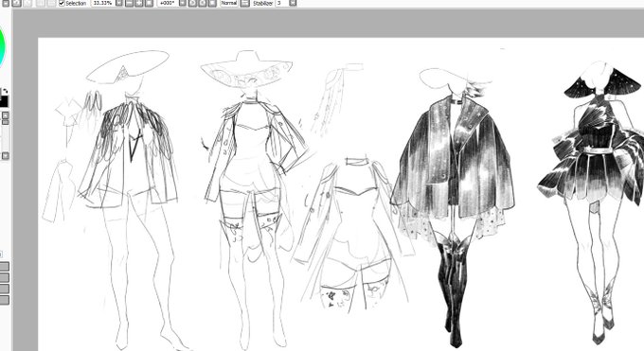Image resolution: width=644 pixels, height=351 pixels.
Task: Click the black foreground color swatch
Action: (x=3, y=101)
